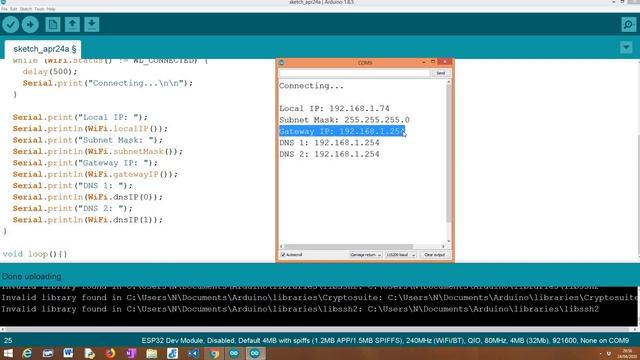Open the 115200 baud rate dropdown
640x360 pixels.
point(400,255)
